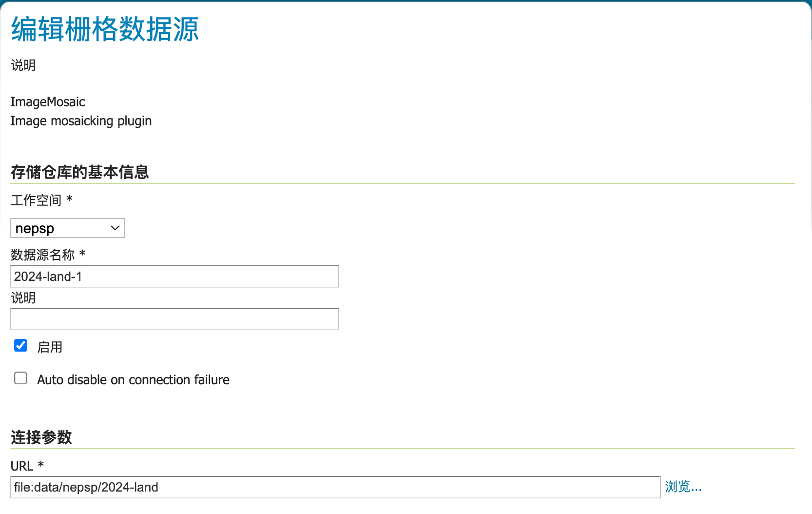
Task: Click the 启用 label text
Action: (x=50, y=347)
